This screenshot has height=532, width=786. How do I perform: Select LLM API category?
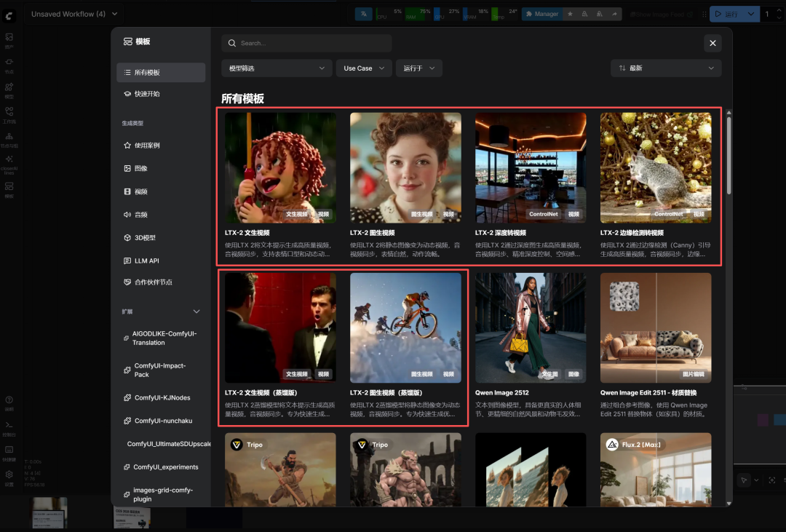point(161,261)
